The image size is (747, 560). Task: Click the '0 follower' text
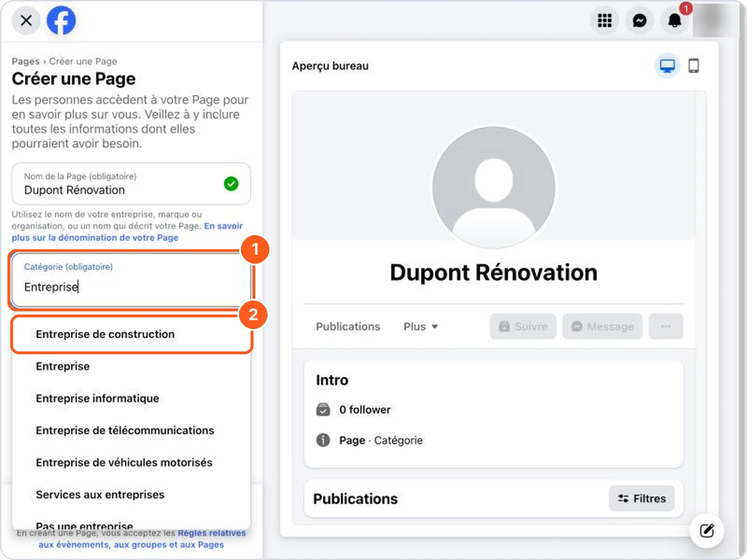365,410
